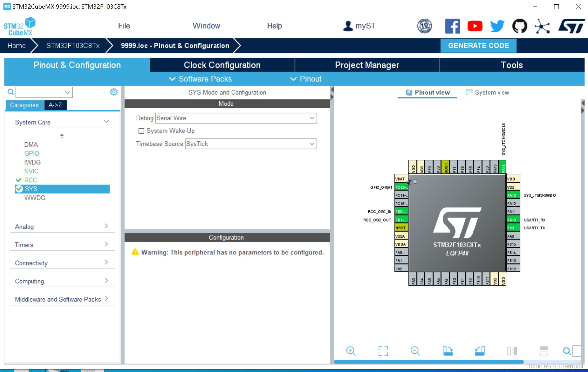Click the STM32F103C8Tx breadcrumb
Image resolution: width=588 pixels, height=372 pixels.
73,46
